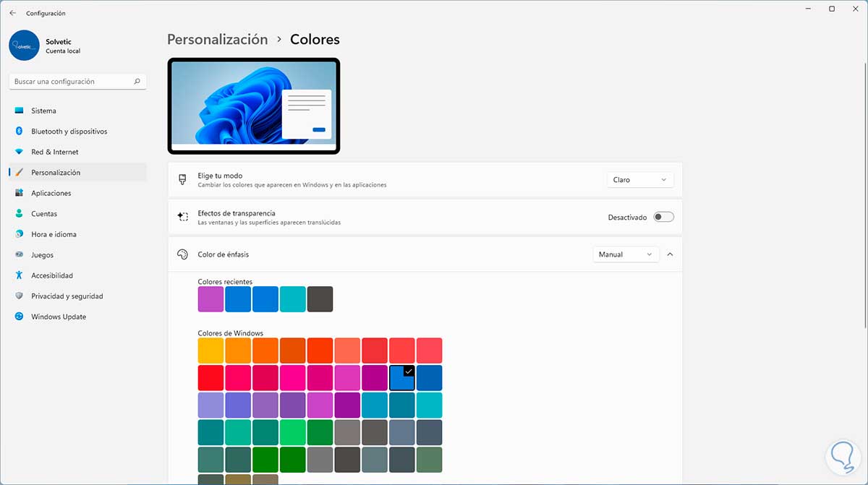Click the Sistema monitor icon

tap(19, 111)
